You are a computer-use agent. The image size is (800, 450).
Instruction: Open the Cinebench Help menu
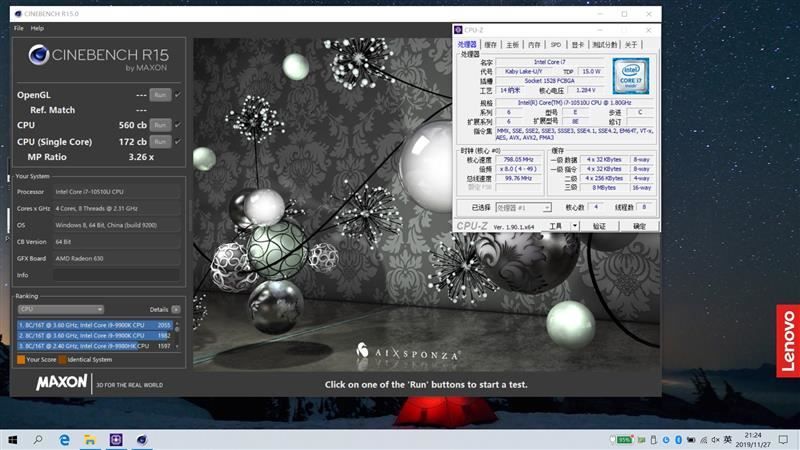[37, 28]
